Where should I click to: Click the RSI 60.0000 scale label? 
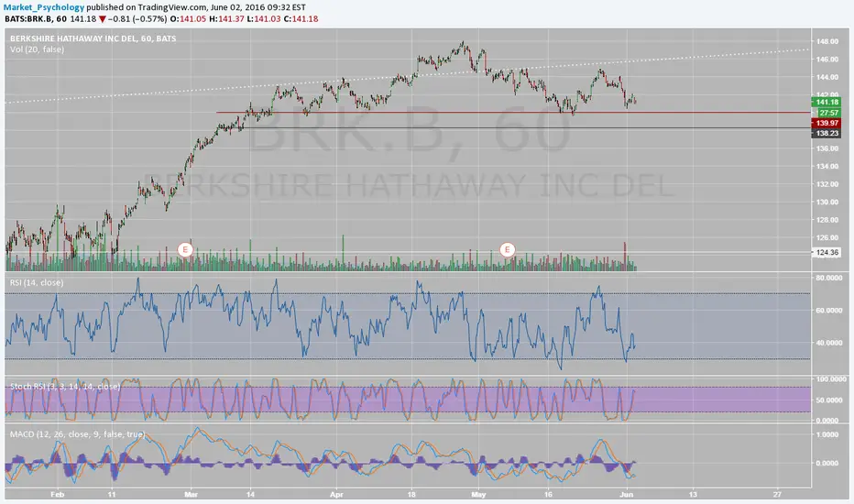point(828,311)
